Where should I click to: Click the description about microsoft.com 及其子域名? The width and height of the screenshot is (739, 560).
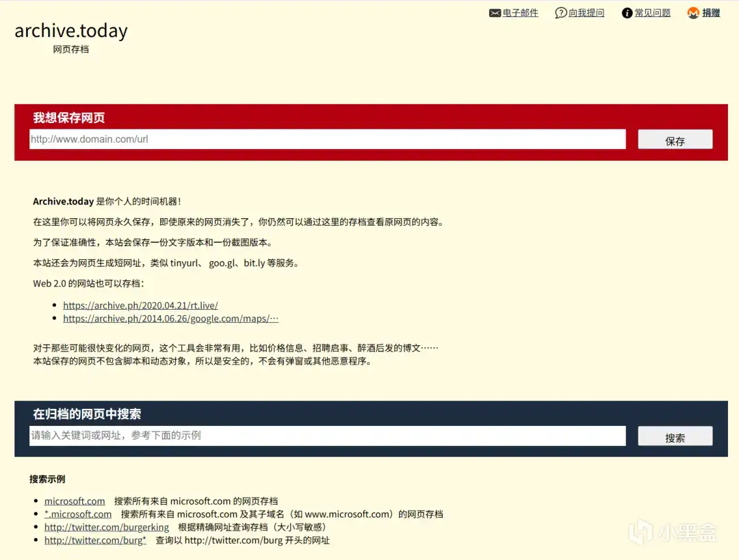click(282, 514)
